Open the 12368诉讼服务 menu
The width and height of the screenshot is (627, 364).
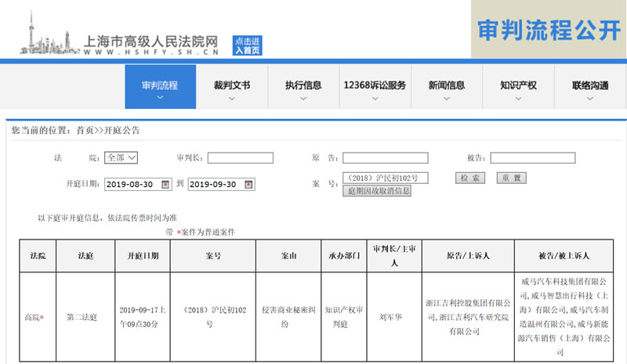pos(375,85)
